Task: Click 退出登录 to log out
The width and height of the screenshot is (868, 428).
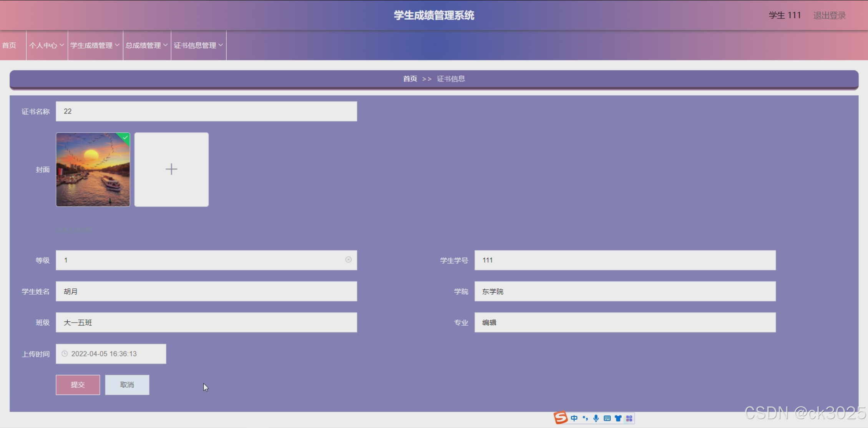Action: 829,15
